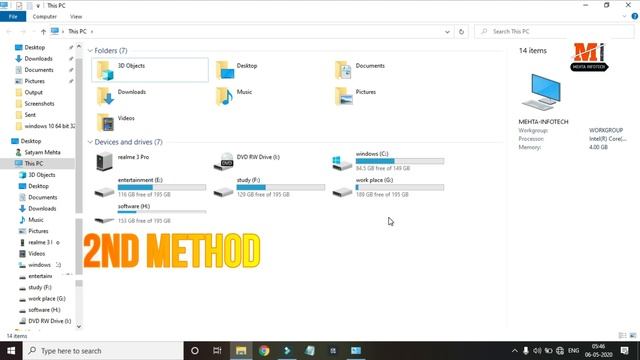640x360 pixels.
Task: Go up one level with Up arrow
Action: (x=43, y=31)
